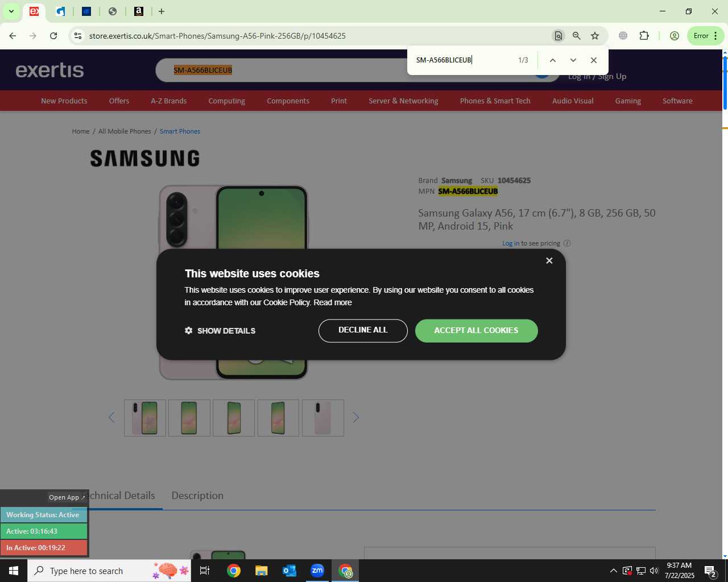
Task: Go back to the previous page
Action: click(x=13, y=36)
